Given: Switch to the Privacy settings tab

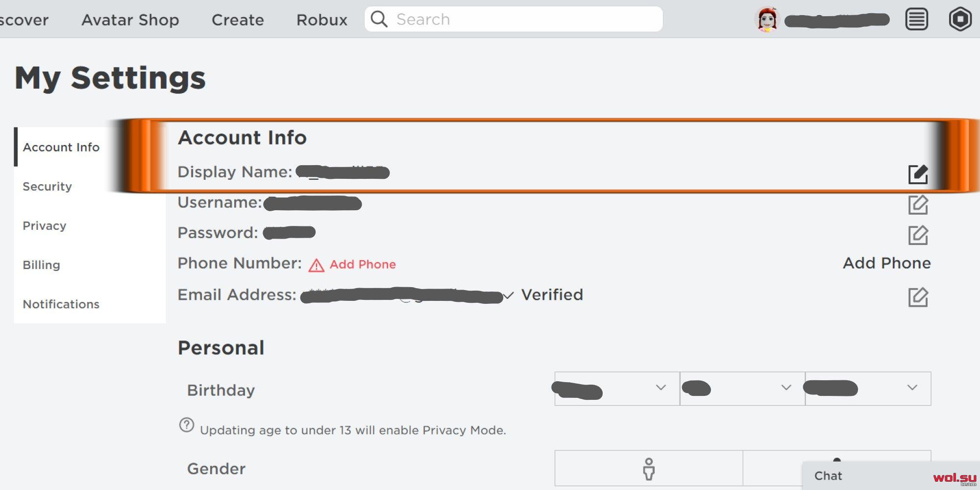Looking at the screenshot, I should (x=44, y=225).
